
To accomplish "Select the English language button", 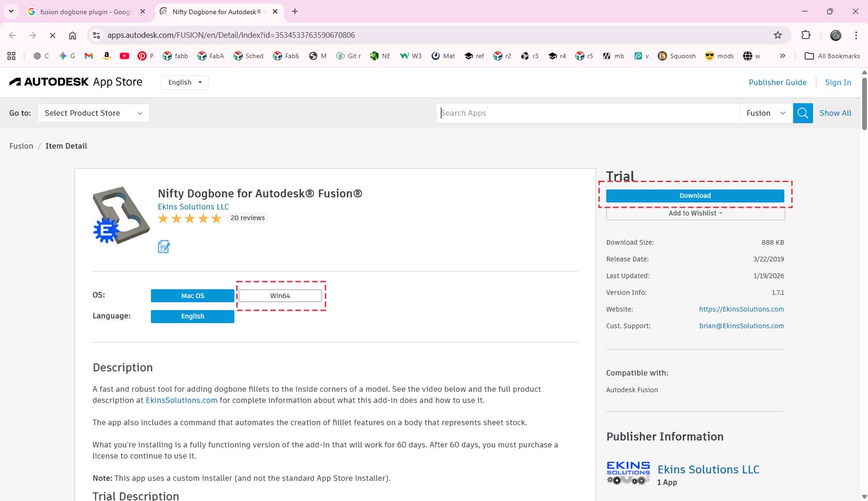I will [193, 316].
